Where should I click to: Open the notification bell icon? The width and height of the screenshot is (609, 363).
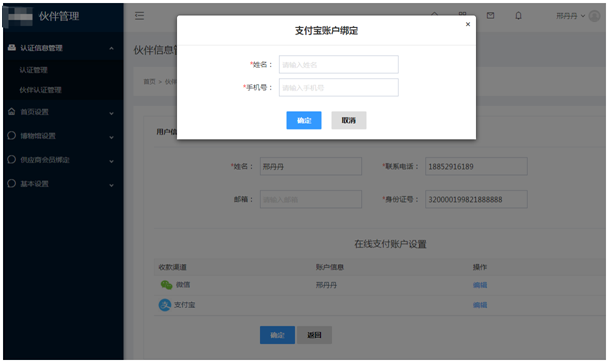(518, 16)
